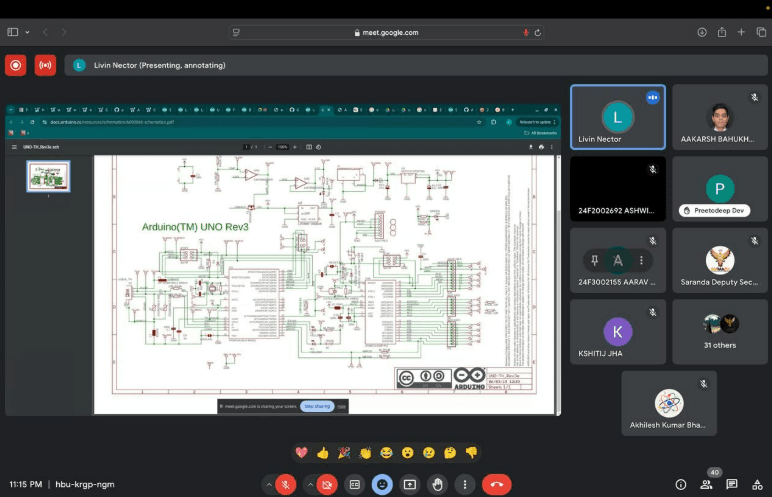This screenshot has height=497, width=772.
Task: Open a new Safari tab
Action: tap(741, 32)
